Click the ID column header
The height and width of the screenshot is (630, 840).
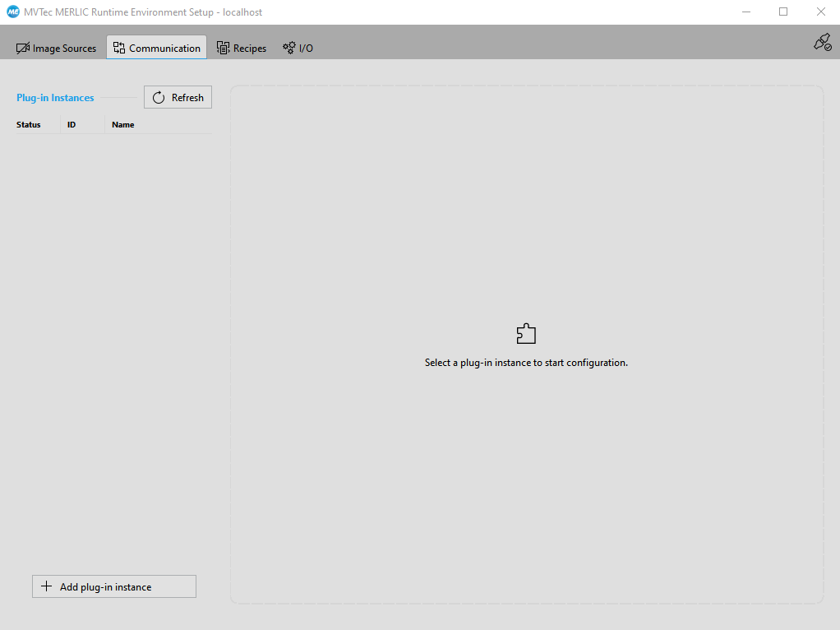tap(72, 125)
